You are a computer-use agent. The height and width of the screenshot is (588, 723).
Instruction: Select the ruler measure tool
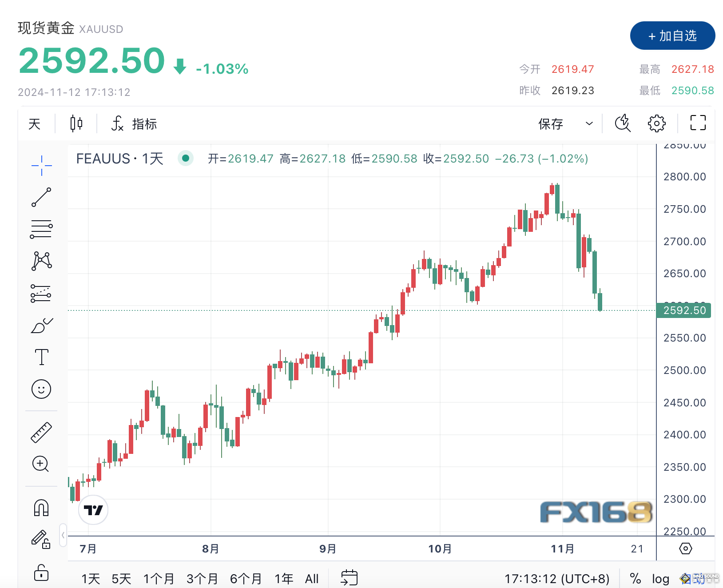[x=41, y=433]
